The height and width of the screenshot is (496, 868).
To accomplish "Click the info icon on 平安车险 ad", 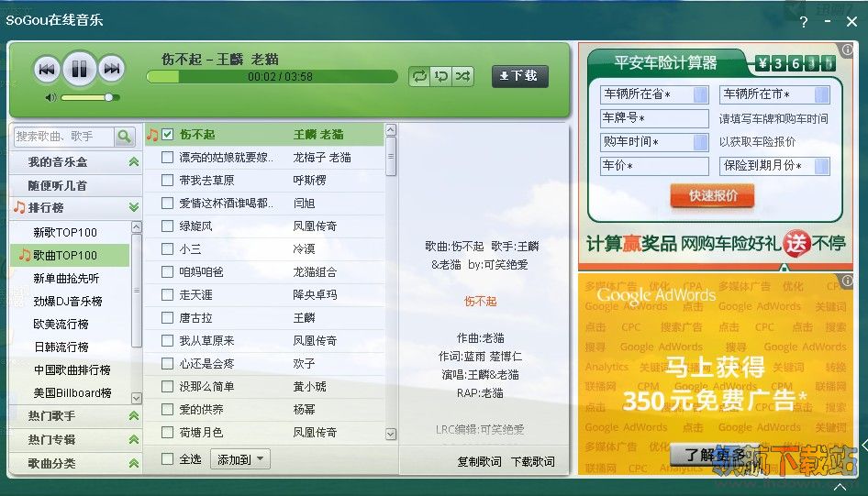I will tap(848, 50).
